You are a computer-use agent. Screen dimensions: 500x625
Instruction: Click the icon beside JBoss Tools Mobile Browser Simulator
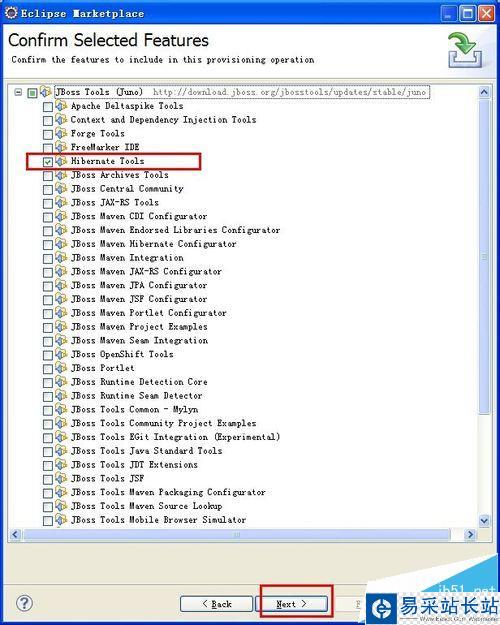click(x=61, y=520)
